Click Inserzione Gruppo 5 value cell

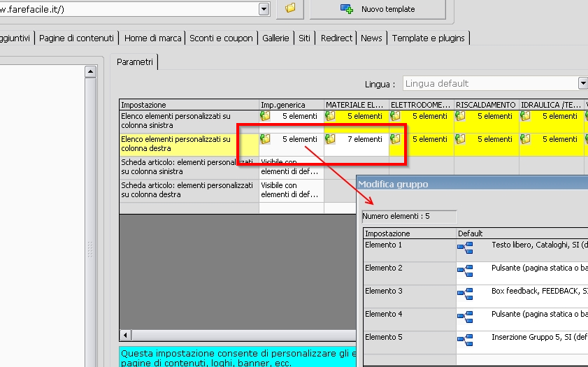522,343
